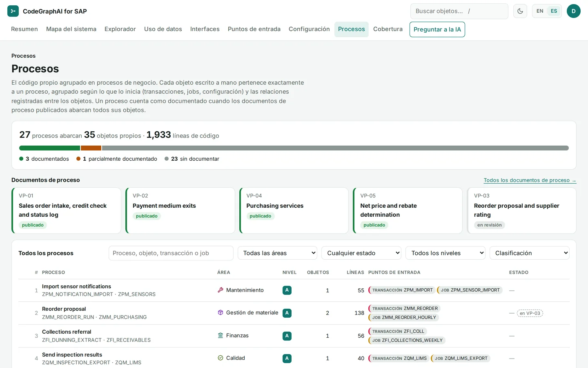588x368 pixels.
Task: Open the Cualquier estado dropdown
Action: click(361, 253)
